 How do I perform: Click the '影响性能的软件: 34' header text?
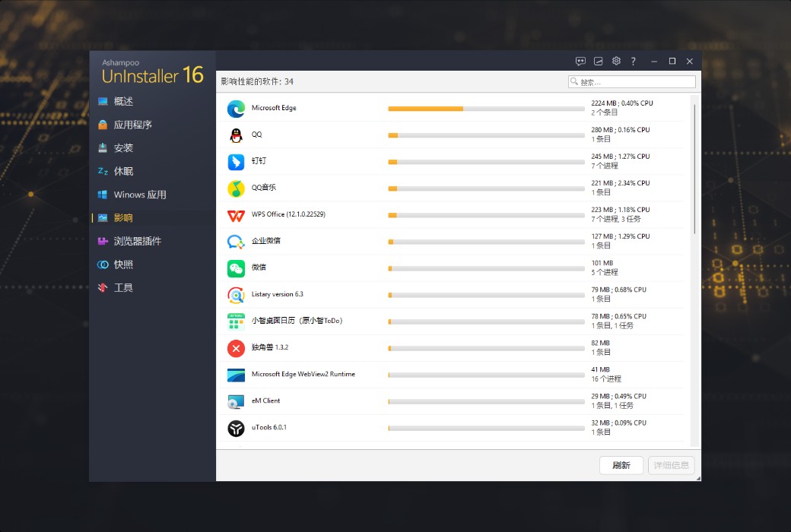pos(257,81)
